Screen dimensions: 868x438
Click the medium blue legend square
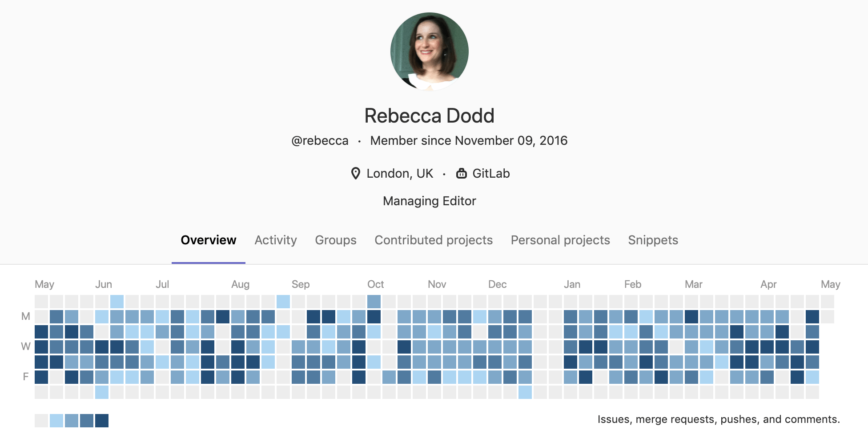71,420
